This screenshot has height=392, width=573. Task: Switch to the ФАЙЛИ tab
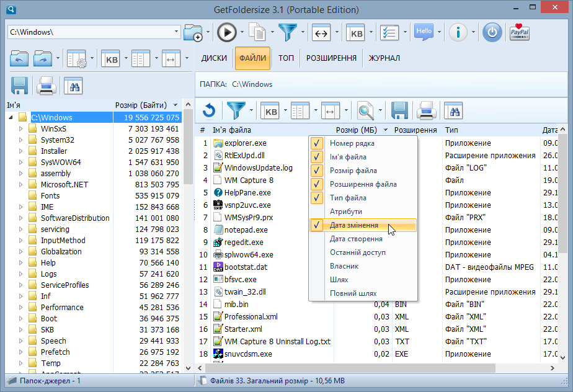[x=252, y=58]
